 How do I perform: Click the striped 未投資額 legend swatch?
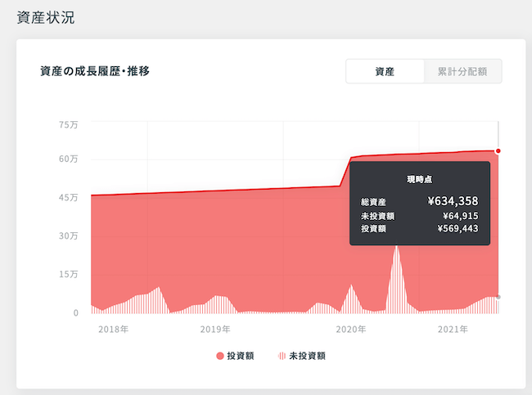coord(282,356)
